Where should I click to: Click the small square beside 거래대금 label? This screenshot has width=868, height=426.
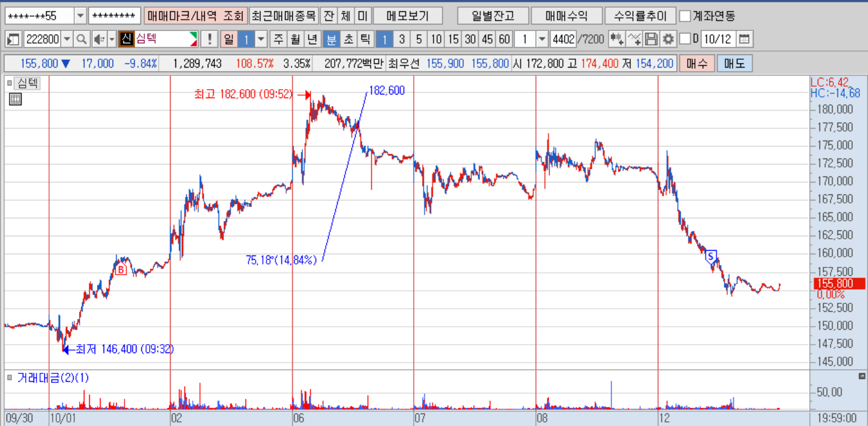(10, 377)
